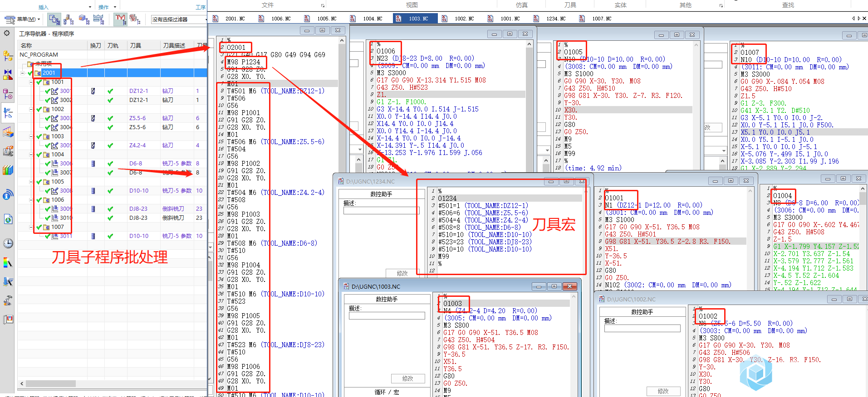Screen dimensions: 868x397
Task: Switch to Program Order view icon
Action: (54, 19)
